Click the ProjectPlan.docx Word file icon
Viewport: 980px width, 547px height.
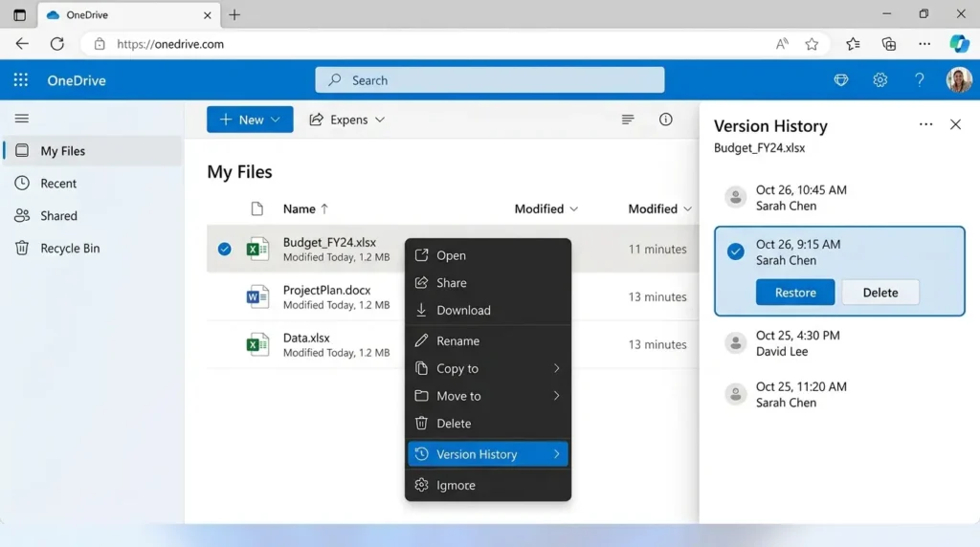click(x=257, y=296)
